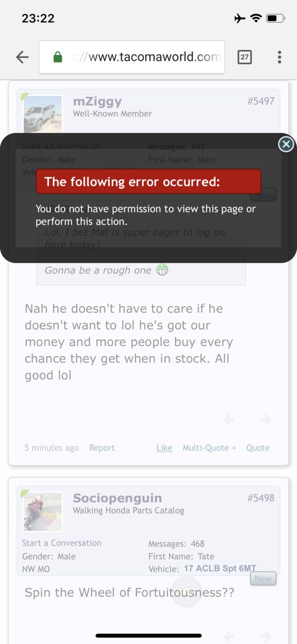The width and height of the screenshot is (297, 644).
Task: Toggle Multi-Quote + on mZiggy's post
Action: 209,448
